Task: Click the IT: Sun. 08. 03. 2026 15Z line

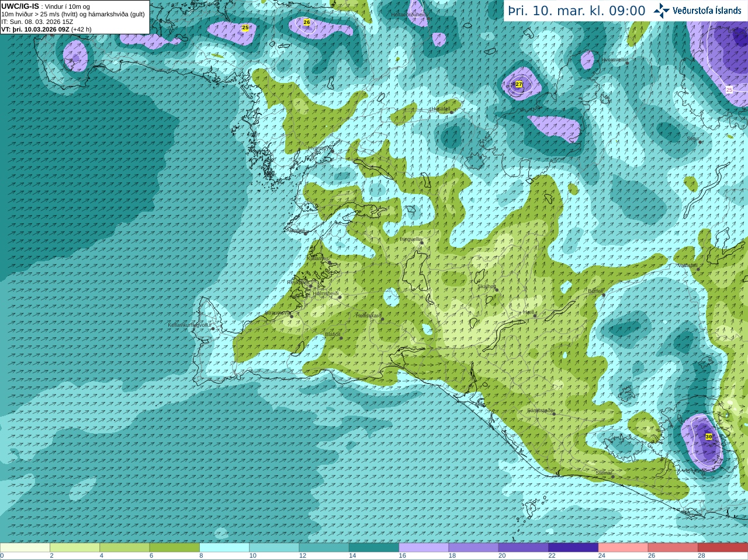Action: coord(37,22)
